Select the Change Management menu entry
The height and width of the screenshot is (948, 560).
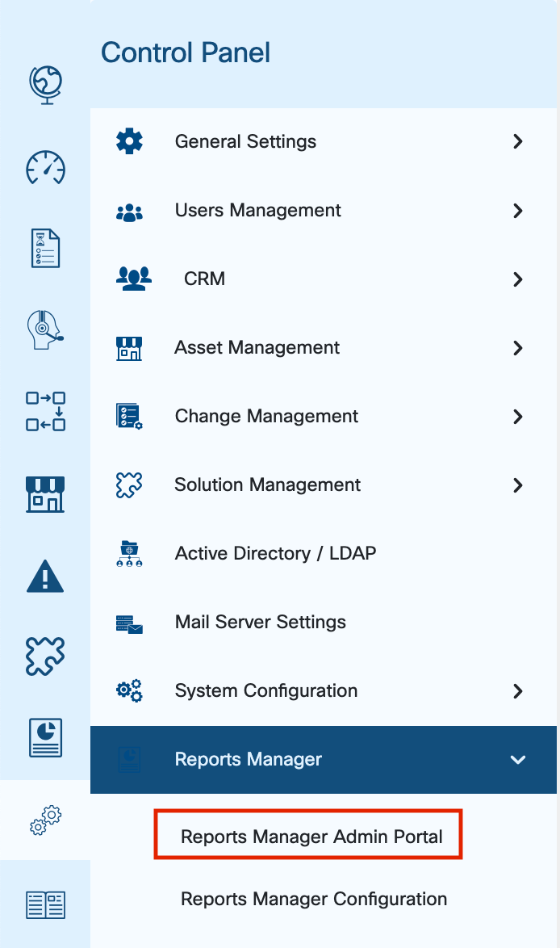(266, 416)
